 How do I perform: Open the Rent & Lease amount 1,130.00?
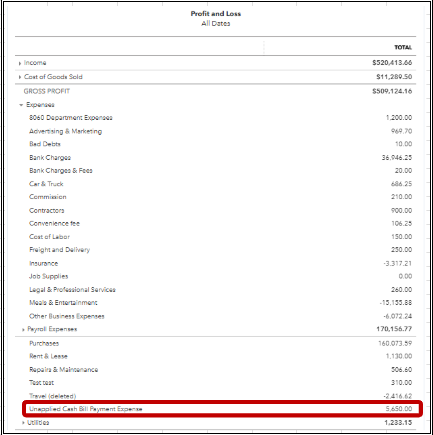click(x=399, y=356)
